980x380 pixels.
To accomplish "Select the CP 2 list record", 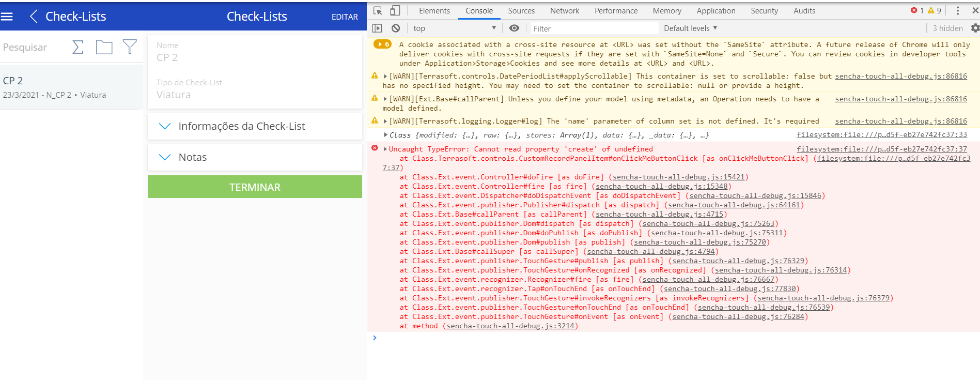I will pos(71,87).
